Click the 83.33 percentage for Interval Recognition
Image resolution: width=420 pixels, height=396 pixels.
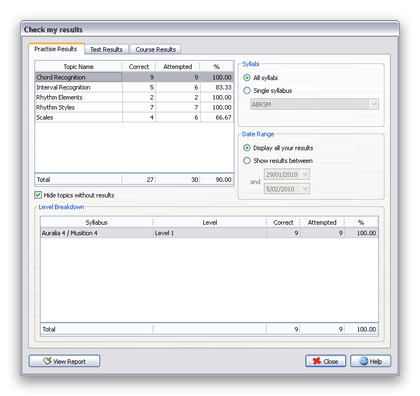[x=223, y=87]
